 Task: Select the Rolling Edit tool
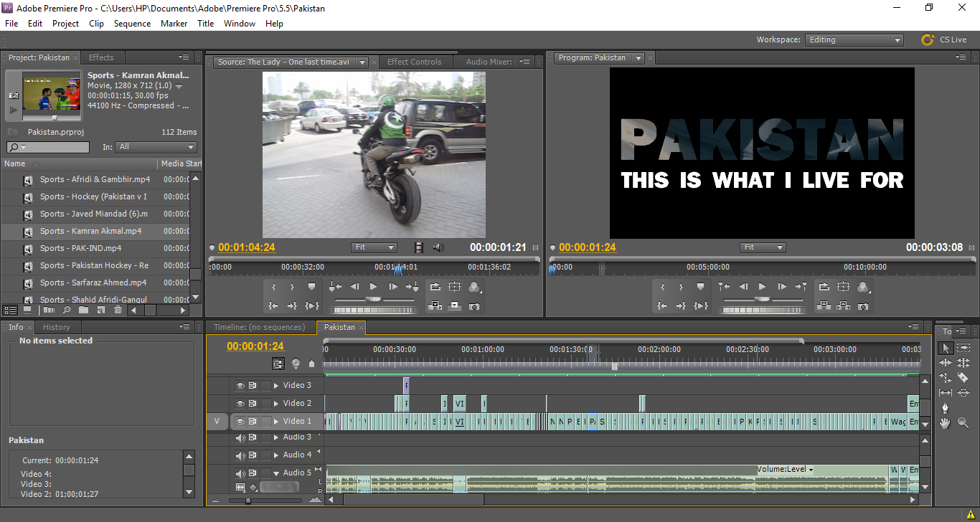coord(963,363)
